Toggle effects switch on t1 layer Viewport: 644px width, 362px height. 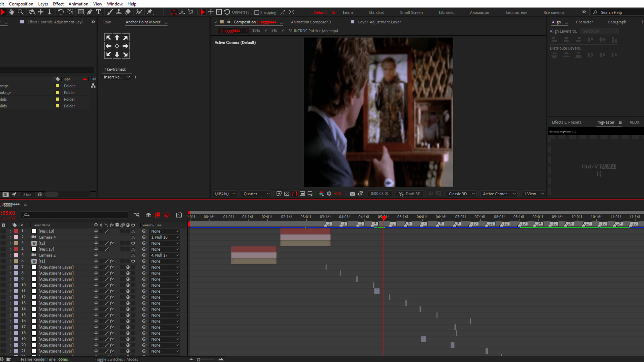[x=112, y=261]
